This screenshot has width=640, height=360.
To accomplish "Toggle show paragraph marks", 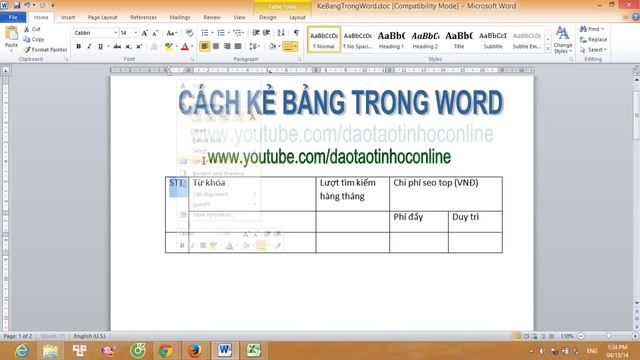I will pos(296,33).
